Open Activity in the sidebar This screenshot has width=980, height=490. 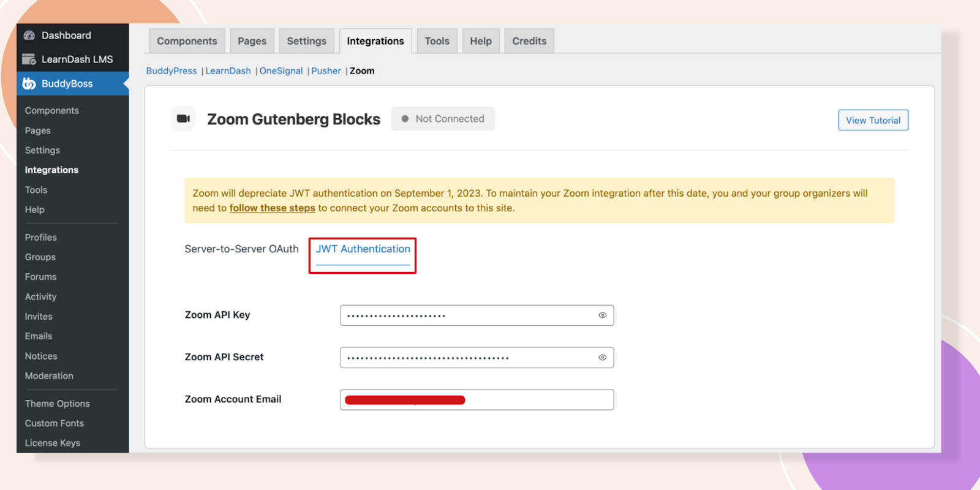tap(40, 296)
